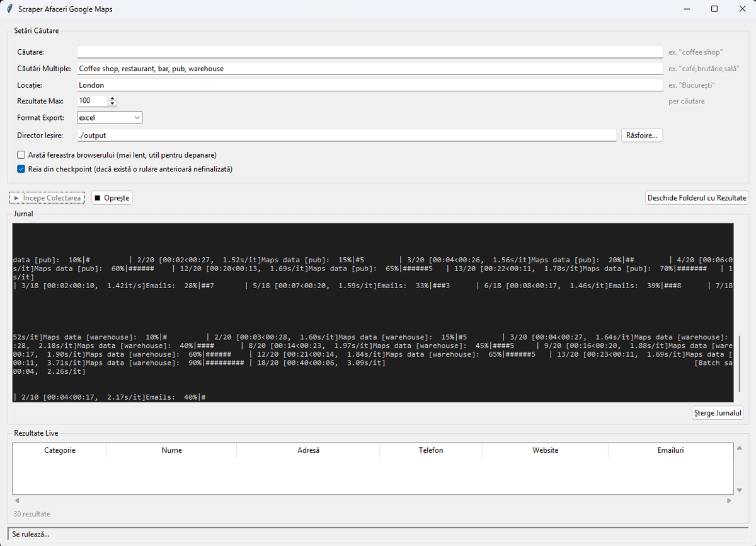Click the Începe Colectarea play button
Image resolution: width=756 pixels, height=546 pixels.
47,198
